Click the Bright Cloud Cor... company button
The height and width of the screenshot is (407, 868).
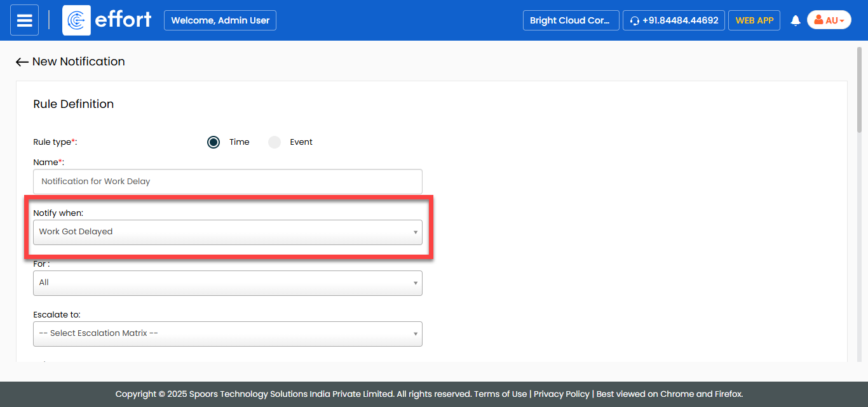(571, 20)
